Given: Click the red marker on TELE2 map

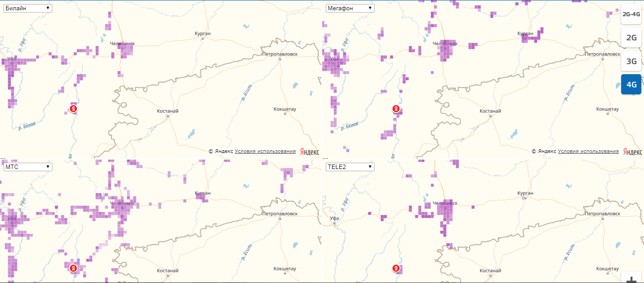Looking at the screenshot, I should click(x=396, y=268).
